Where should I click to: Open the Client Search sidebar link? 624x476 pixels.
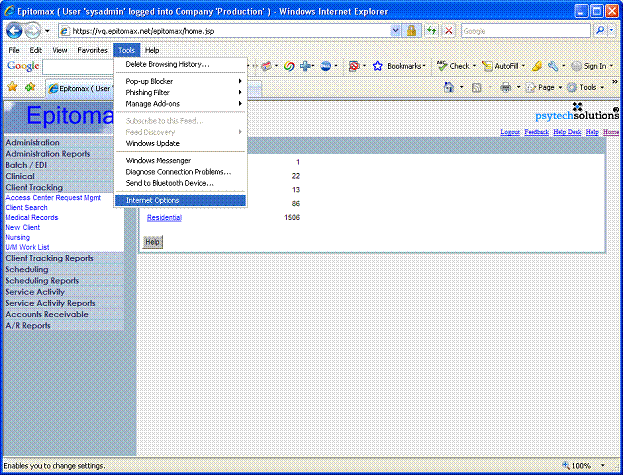26,207
